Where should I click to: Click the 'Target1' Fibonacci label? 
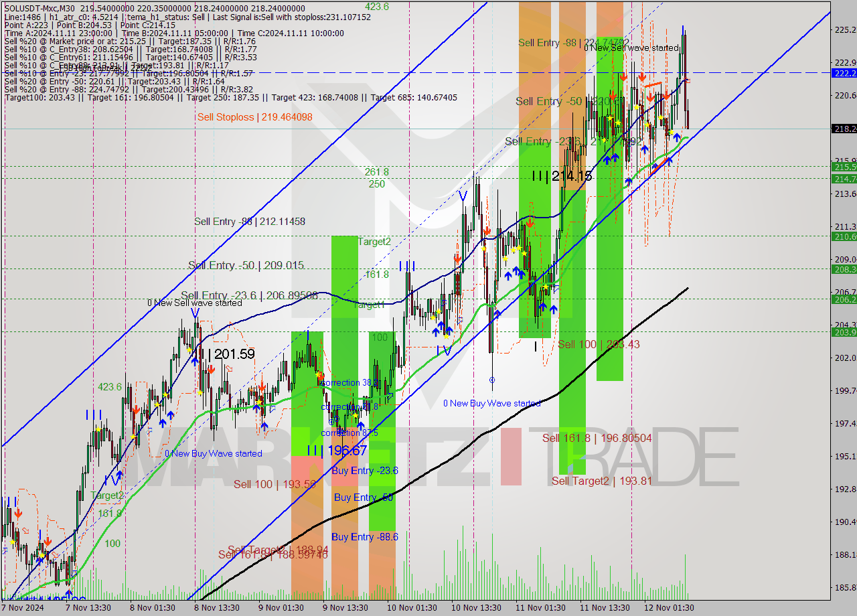368,305
